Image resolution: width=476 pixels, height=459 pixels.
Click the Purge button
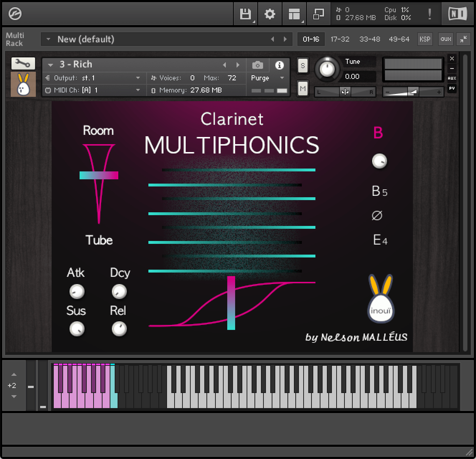coord(261,78)
